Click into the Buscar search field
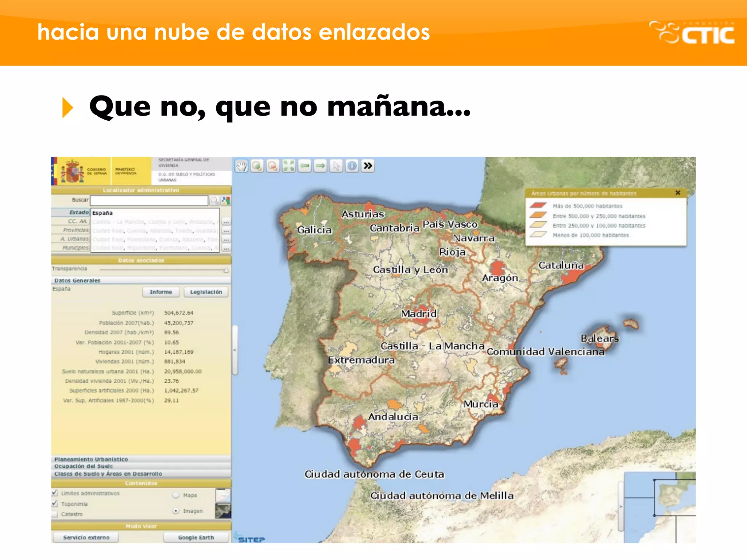747x560 pixels. pyautogui.click(x=149, y=201)
